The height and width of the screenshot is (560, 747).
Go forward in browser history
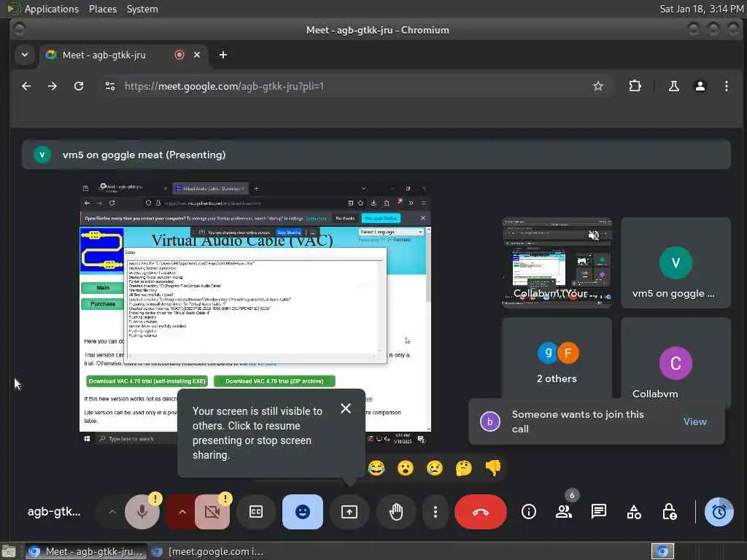pyautogui.click(x=53, y=86)
